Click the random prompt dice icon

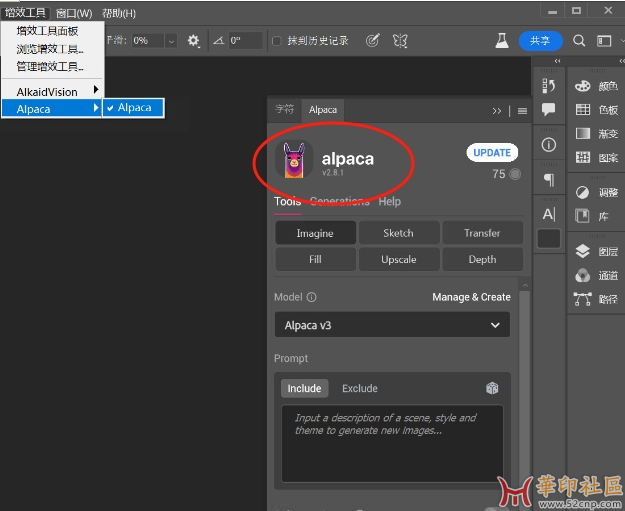click(492, 388)
